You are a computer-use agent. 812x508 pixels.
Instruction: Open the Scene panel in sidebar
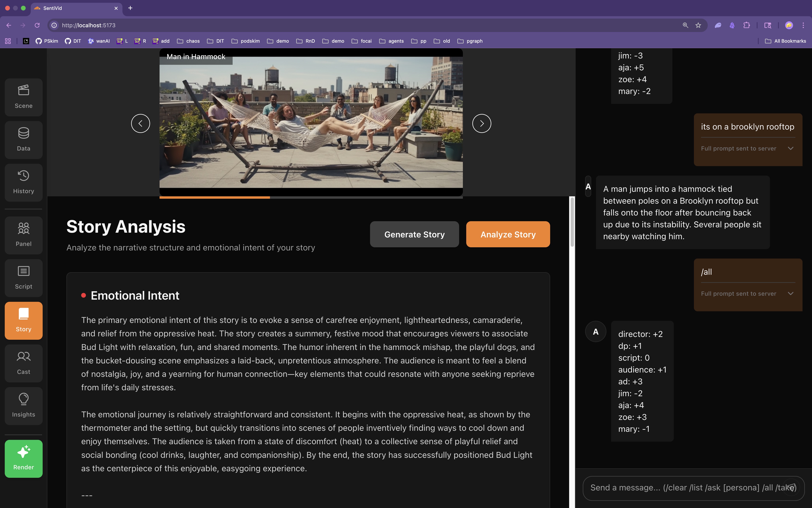(23, 97)
